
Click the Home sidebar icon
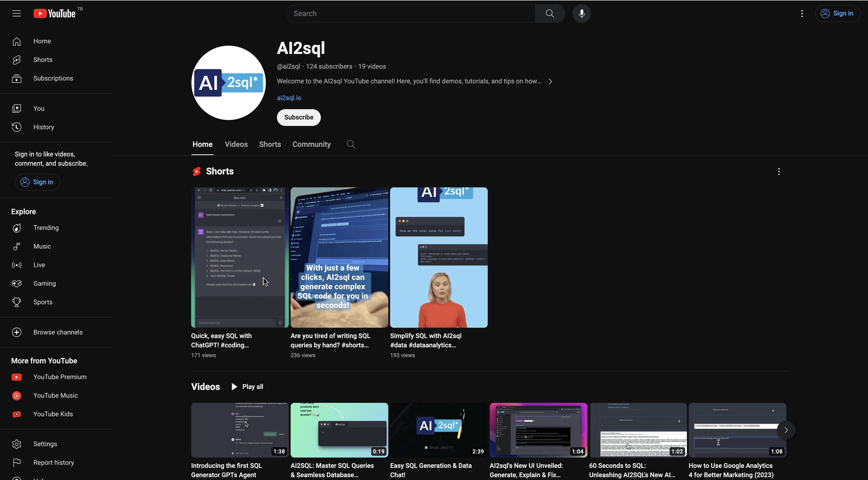click(17, 41)
